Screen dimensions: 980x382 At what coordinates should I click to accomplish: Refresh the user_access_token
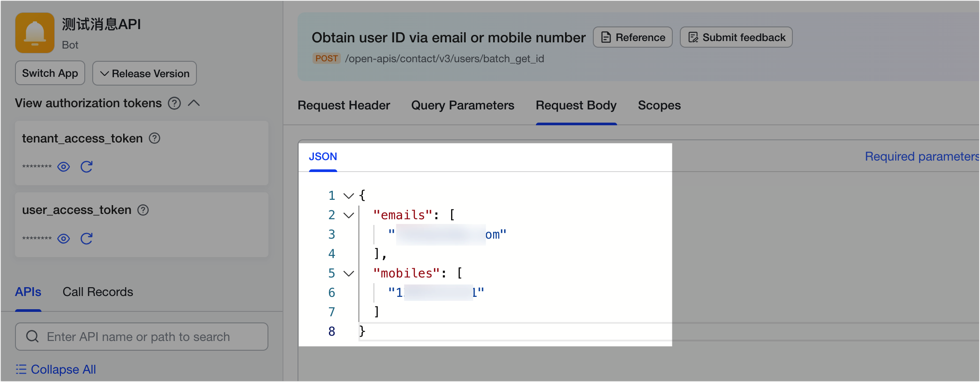(87, 239)
